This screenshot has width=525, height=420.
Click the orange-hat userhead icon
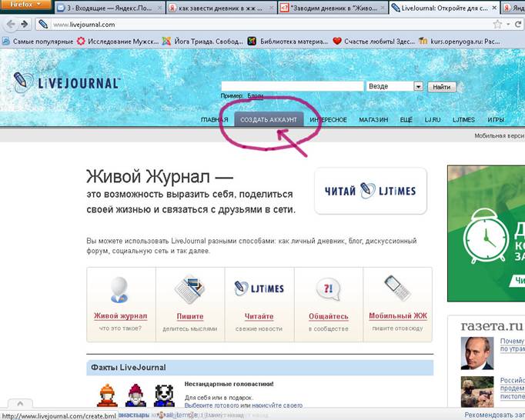point(107,395)
